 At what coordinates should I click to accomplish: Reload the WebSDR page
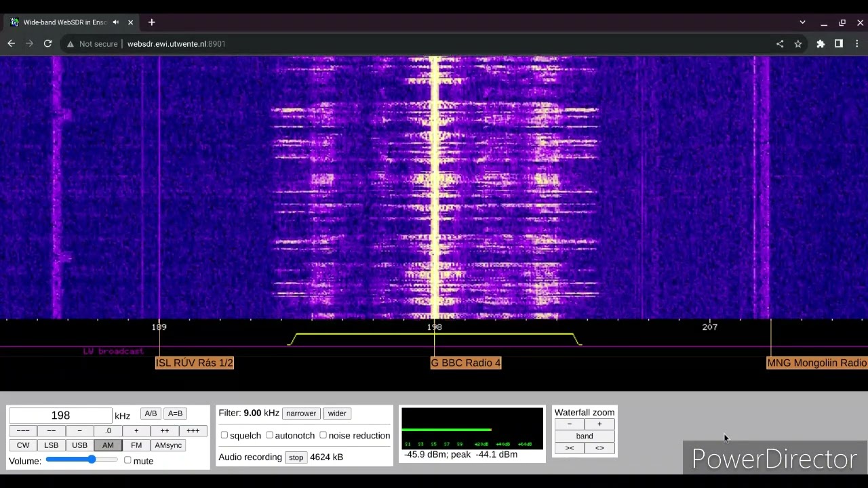coord(47,43)
